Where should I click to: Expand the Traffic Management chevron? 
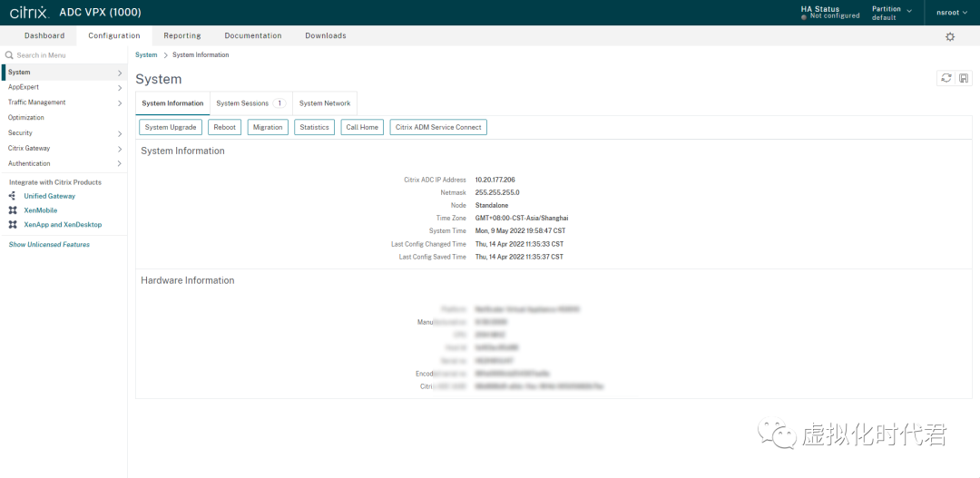pos(120,103)
